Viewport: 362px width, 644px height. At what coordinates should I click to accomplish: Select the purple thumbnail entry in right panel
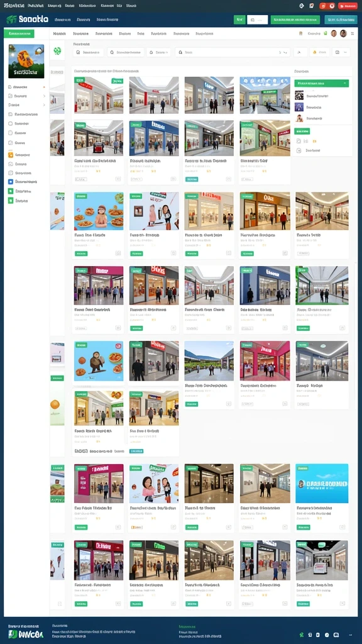(x=309, y=107)
